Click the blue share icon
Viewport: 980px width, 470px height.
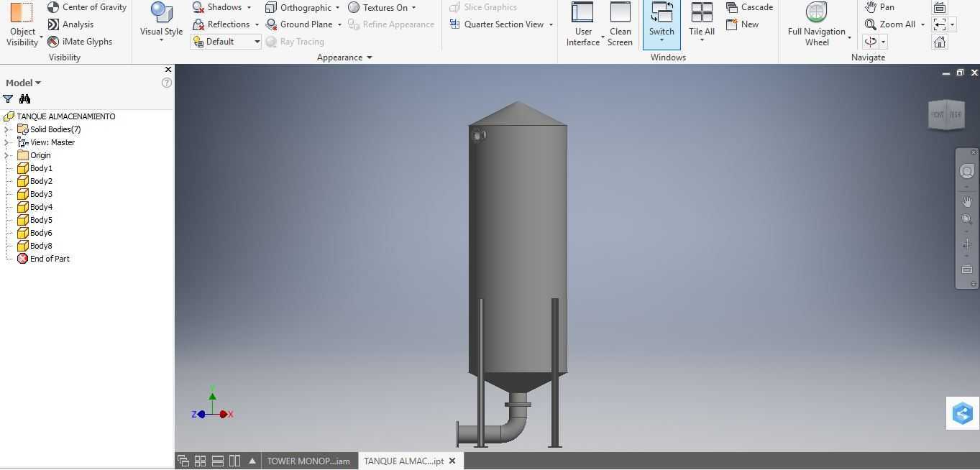coord(963,413)
